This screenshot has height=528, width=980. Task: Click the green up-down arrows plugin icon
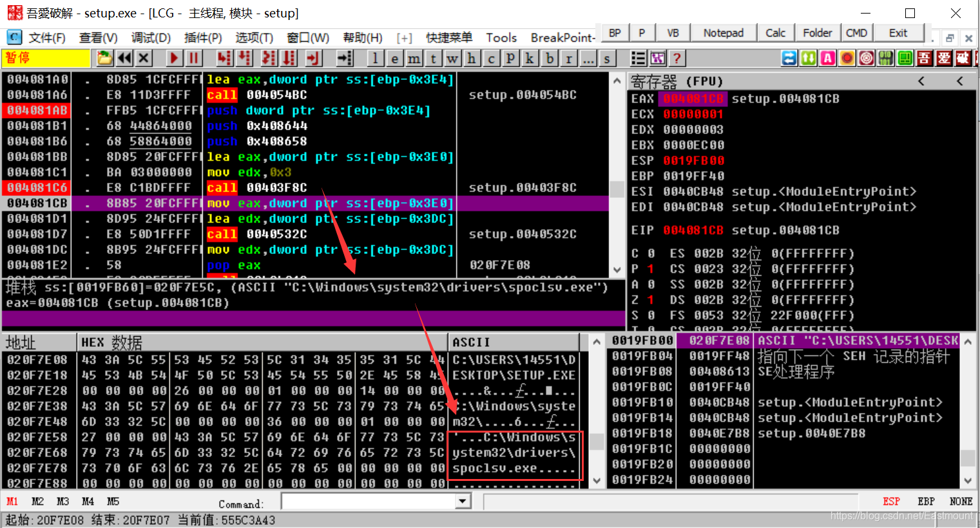point(809,58)
